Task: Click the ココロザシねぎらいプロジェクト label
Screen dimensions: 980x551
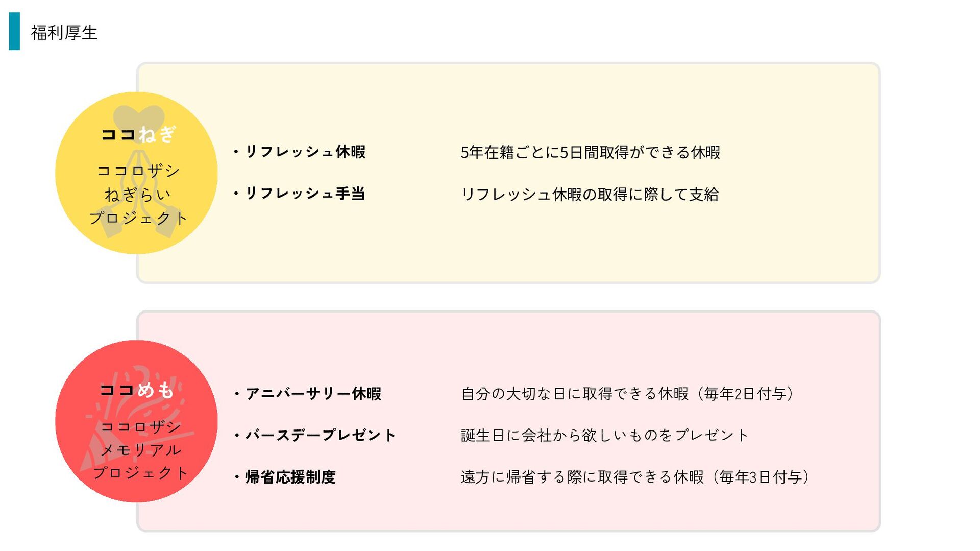Action: 138,194
